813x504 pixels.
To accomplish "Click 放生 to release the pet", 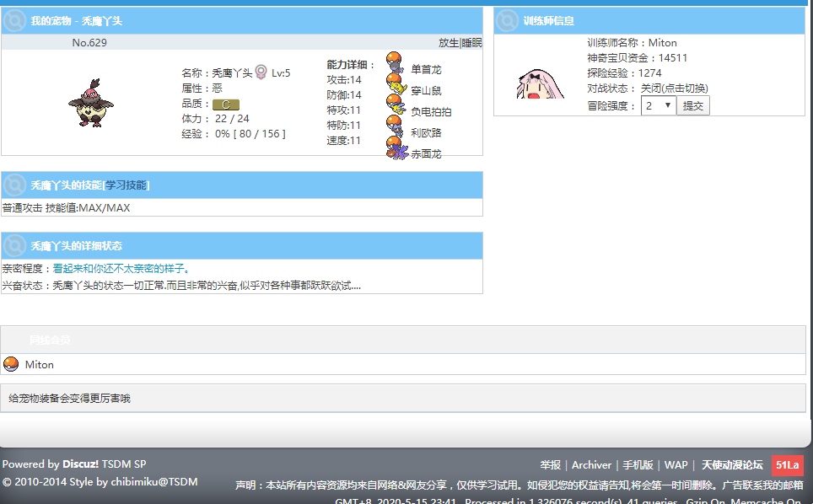I will [449, 42].
